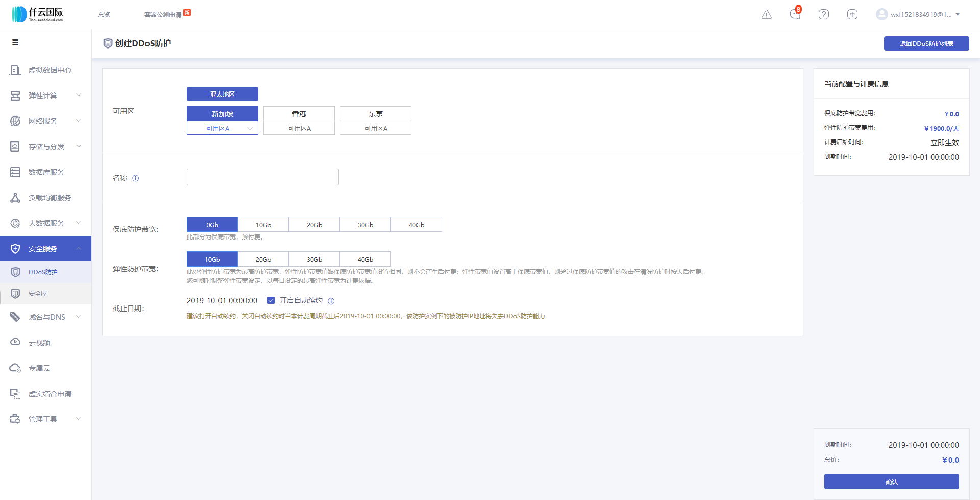Select the 香港 region option
Screen dimensions: 980x500
pos(299,114)
